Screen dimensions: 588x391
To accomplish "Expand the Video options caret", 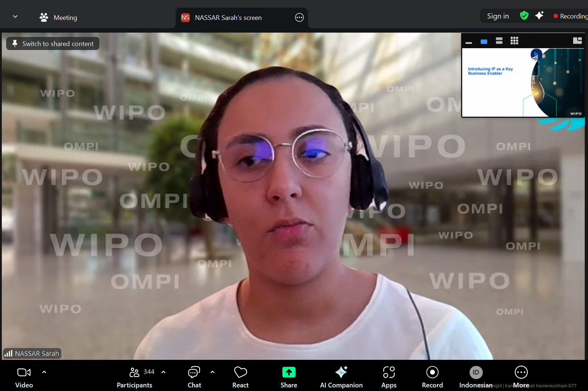I will coord(44,372).
